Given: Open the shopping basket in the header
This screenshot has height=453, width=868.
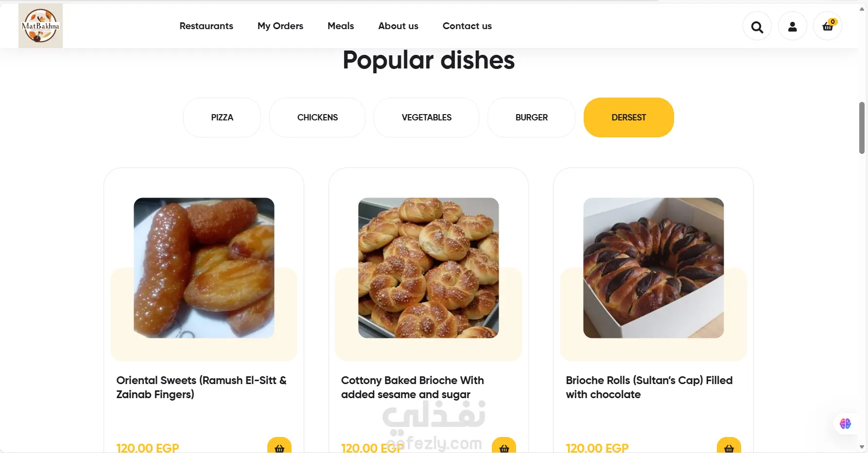Looking at the screenshot, I should tap(827, 27).
